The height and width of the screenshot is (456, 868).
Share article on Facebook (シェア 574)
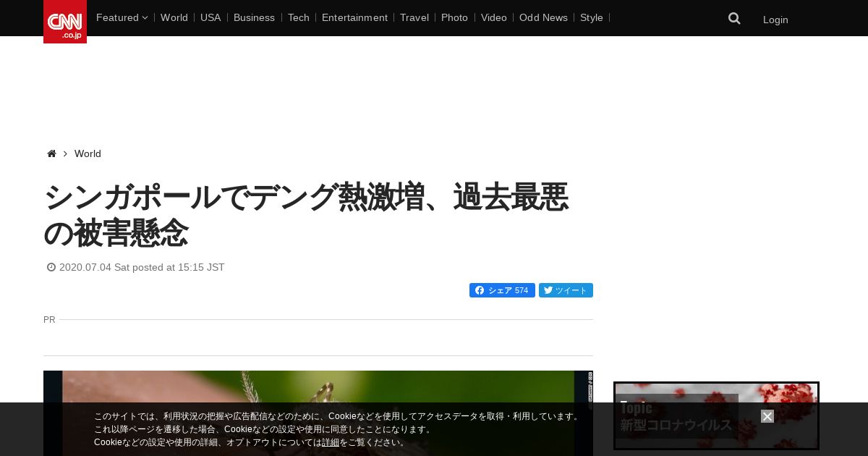(502, 290)
